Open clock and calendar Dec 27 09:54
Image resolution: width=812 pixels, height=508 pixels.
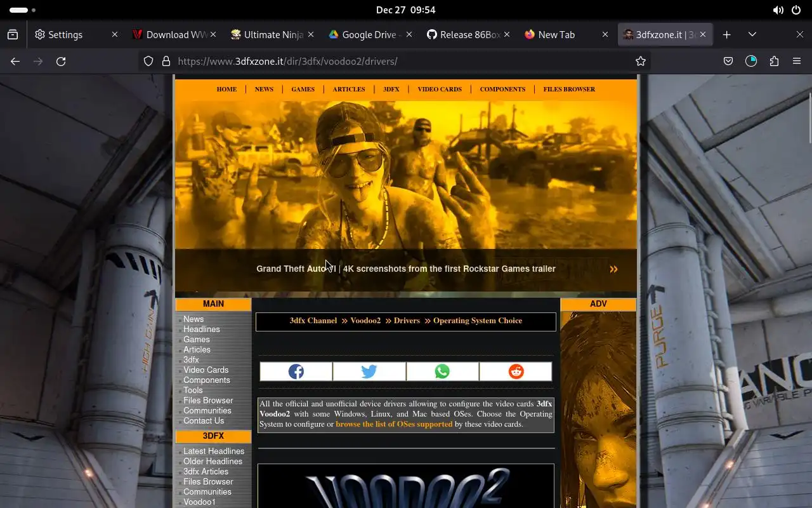pyautogui.click(x=405, y=10)
